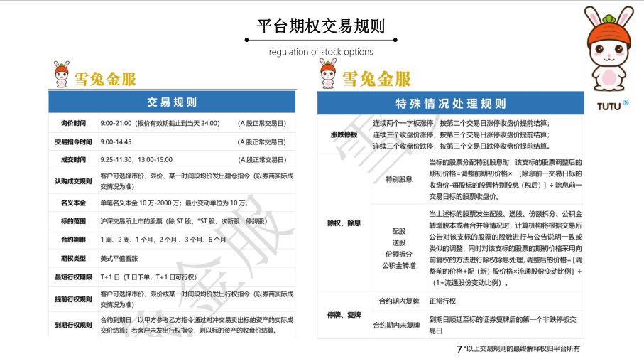Screen dimensions: 644x364
Task: Click the left 雪兔金服 brand text
Action: click(108, 78)
